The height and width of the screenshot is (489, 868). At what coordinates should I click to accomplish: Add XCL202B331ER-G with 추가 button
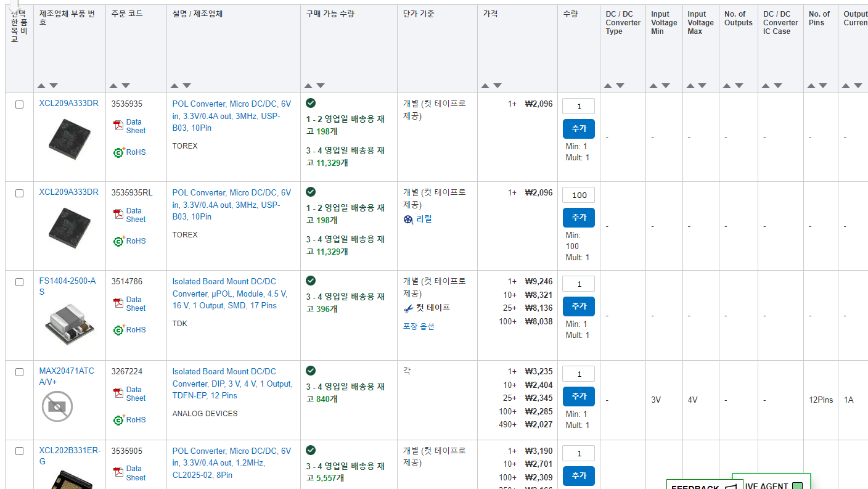point(579,476)
